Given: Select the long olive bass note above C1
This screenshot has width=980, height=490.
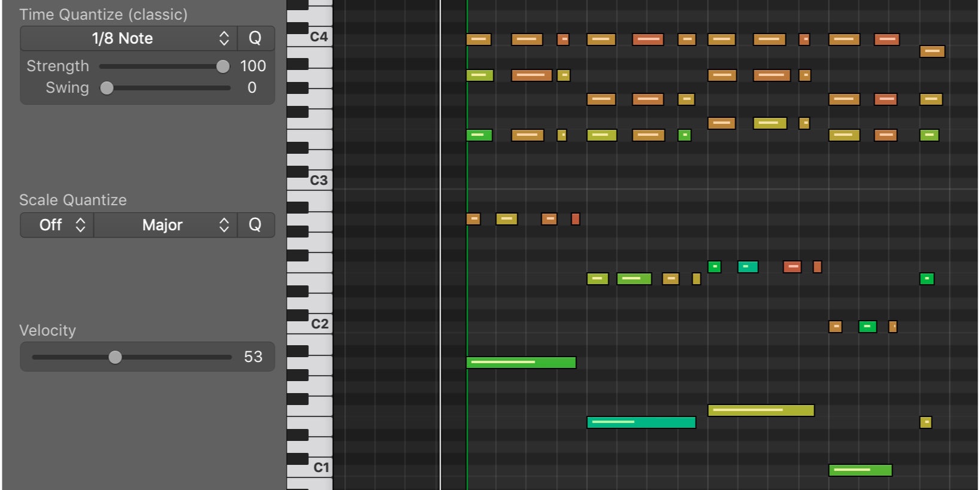Looking at the screenshot, I should click(760, 410).
